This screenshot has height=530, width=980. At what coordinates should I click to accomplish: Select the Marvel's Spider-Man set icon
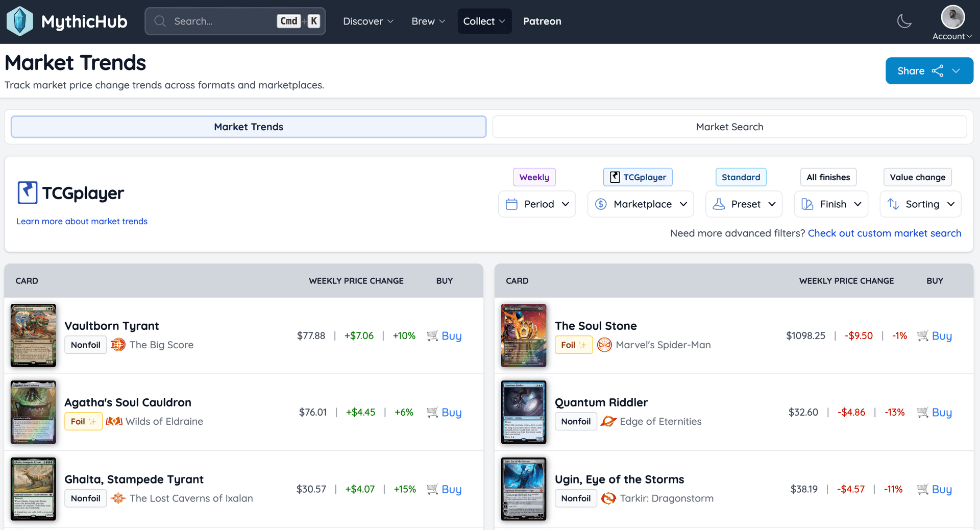604,345
